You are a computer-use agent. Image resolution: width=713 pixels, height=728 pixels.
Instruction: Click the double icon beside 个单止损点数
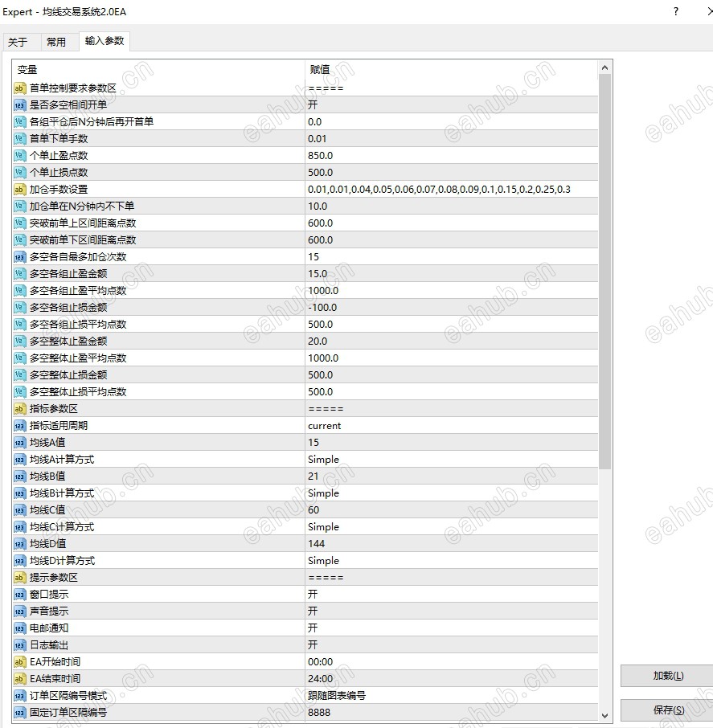click(19, 172)
